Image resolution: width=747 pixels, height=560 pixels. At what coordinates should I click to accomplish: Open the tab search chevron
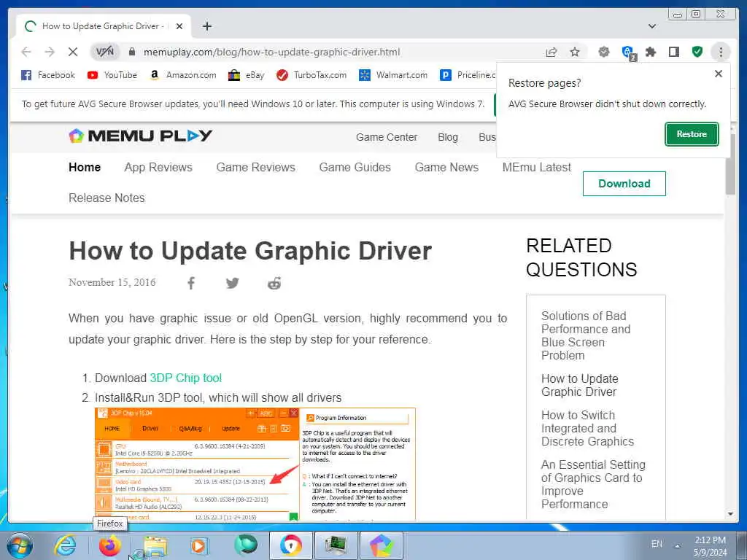652,26
